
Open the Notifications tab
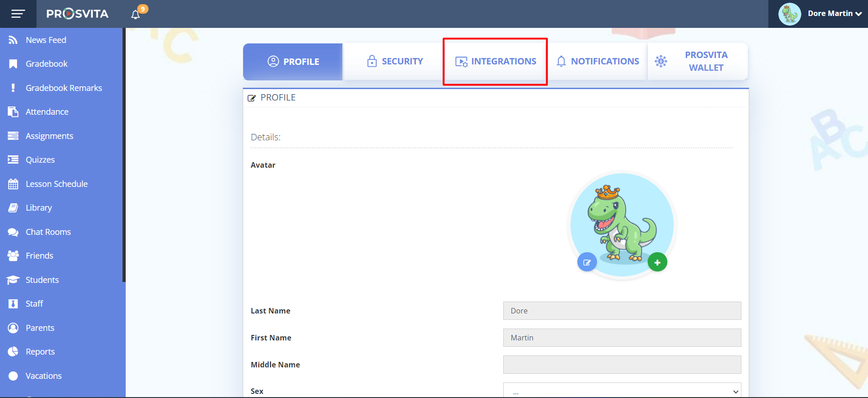click(597, 61)
